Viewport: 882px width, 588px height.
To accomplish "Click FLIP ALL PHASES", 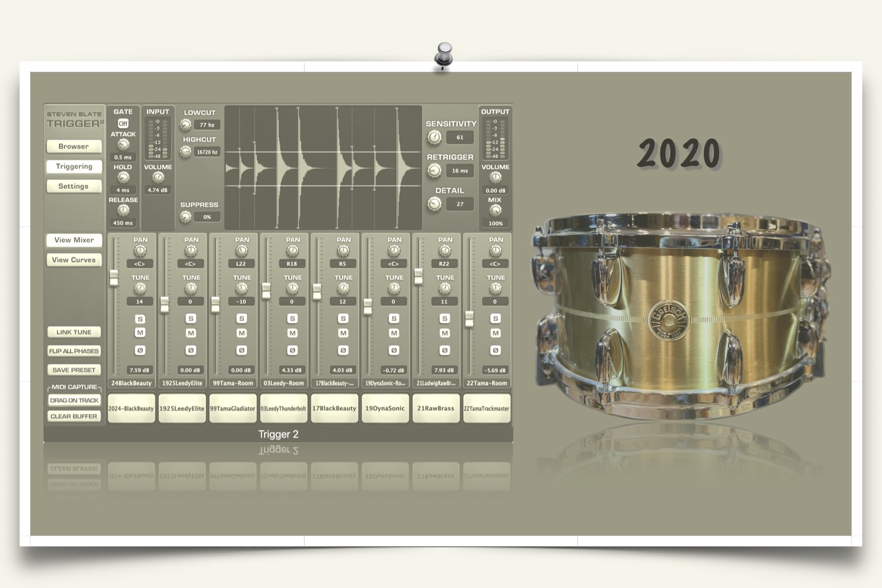I will (73, 351).
